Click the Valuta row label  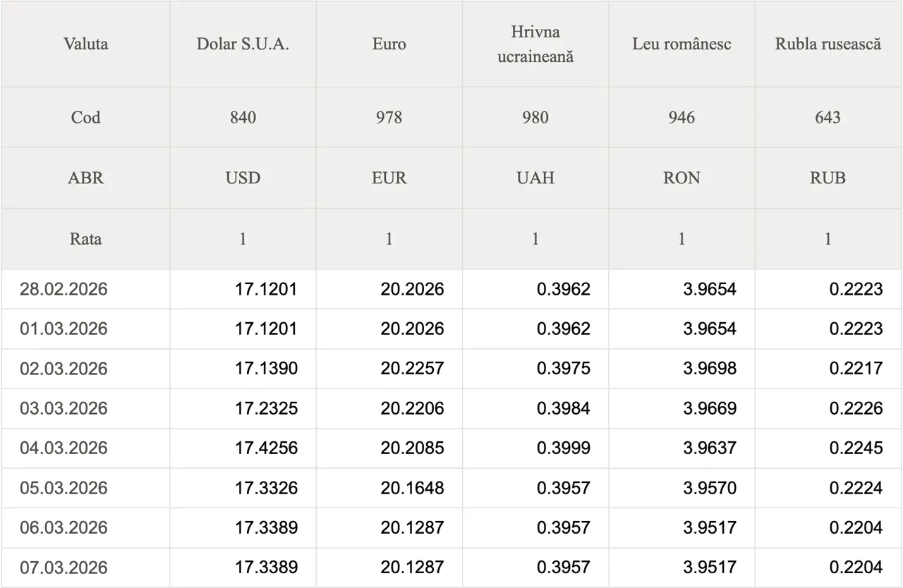(x=85, y=44)
